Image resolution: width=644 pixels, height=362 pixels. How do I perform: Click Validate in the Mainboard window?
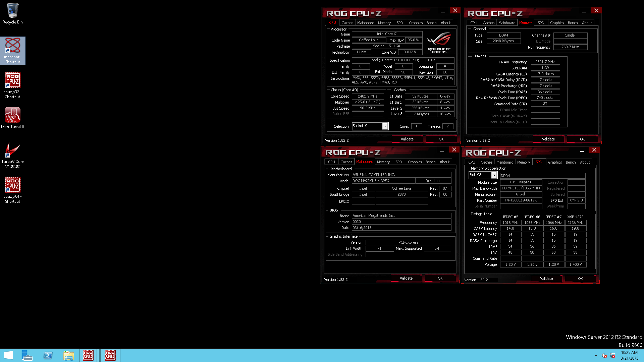(406, 278)
